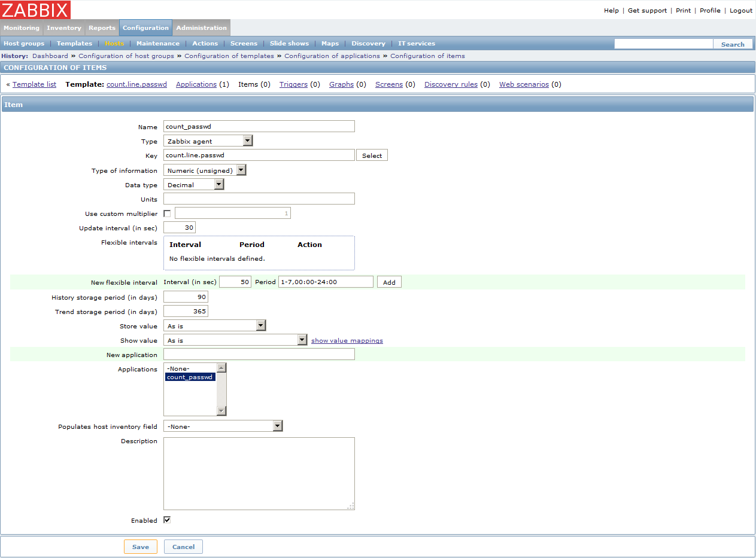Open the Triggers link
756x558 pixels.
293,84
